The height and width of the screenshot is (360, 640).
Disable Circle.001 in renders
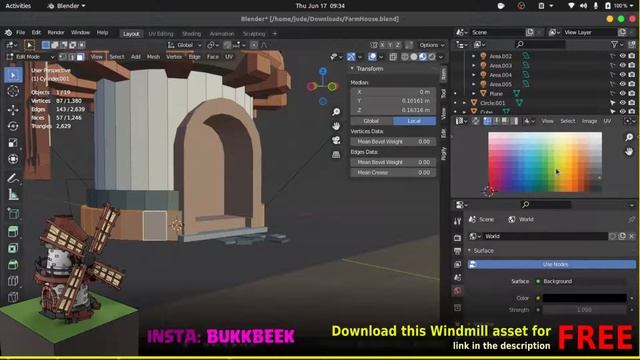[x=631, y=103]
